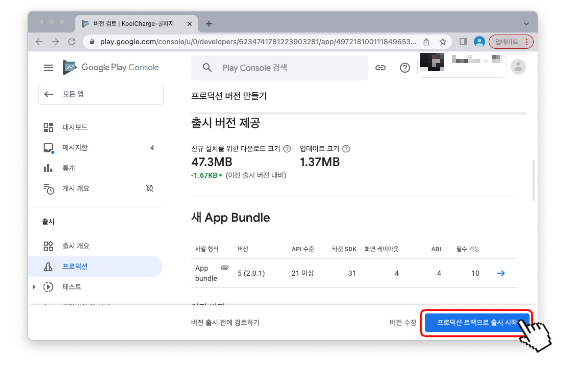The image size is (568, 371).
Task: Click the 47.3MB download size value
Action: pos(212,162)
